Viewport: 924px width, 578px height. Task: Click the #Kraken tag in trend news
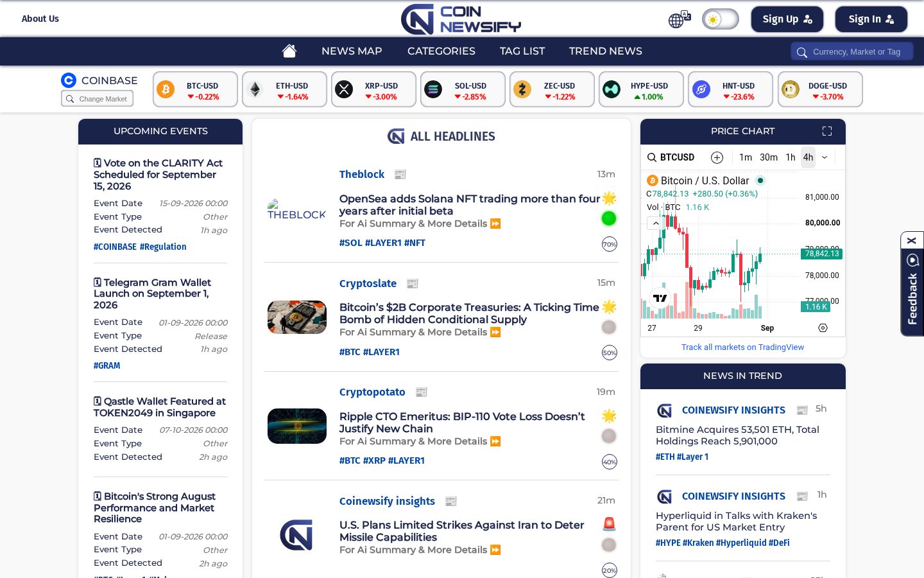(698, 543)
